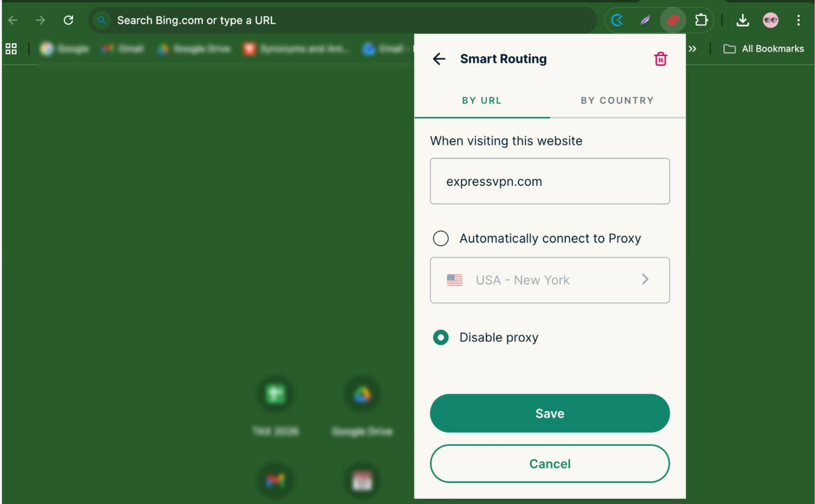Click the Save button
The image size is (815, 504).
pyautogui.click(x=550, y=413)
